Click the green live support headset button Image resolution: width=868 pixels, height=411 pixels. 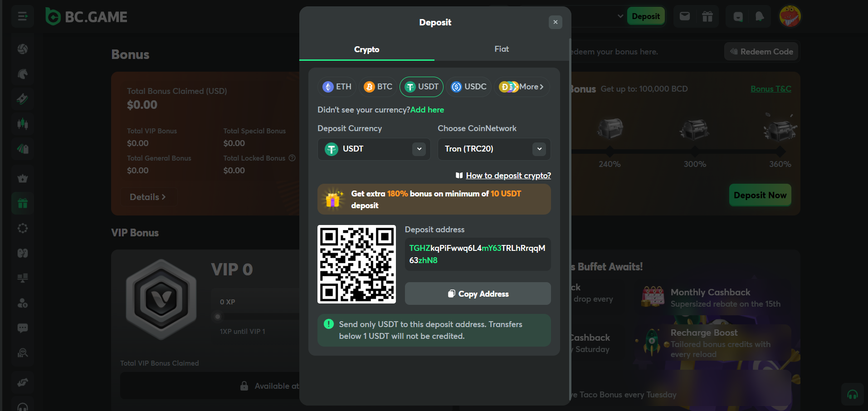(853, 394)
